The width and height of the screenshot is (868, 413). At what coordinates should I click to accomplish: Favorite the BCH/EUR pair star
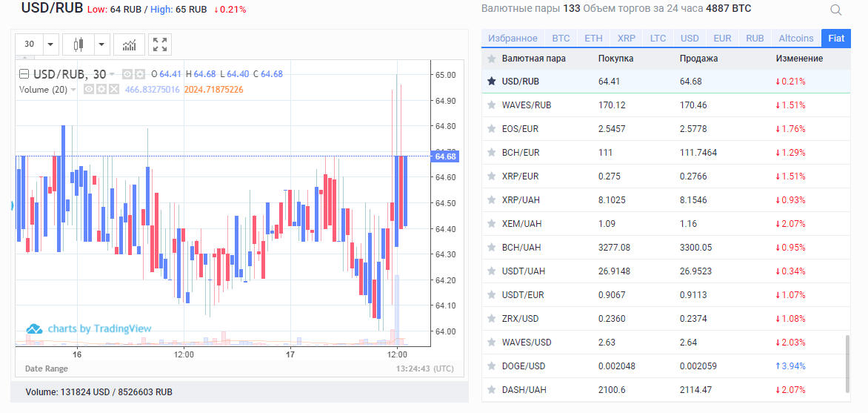pyautogui.click(x=491, y=153)
